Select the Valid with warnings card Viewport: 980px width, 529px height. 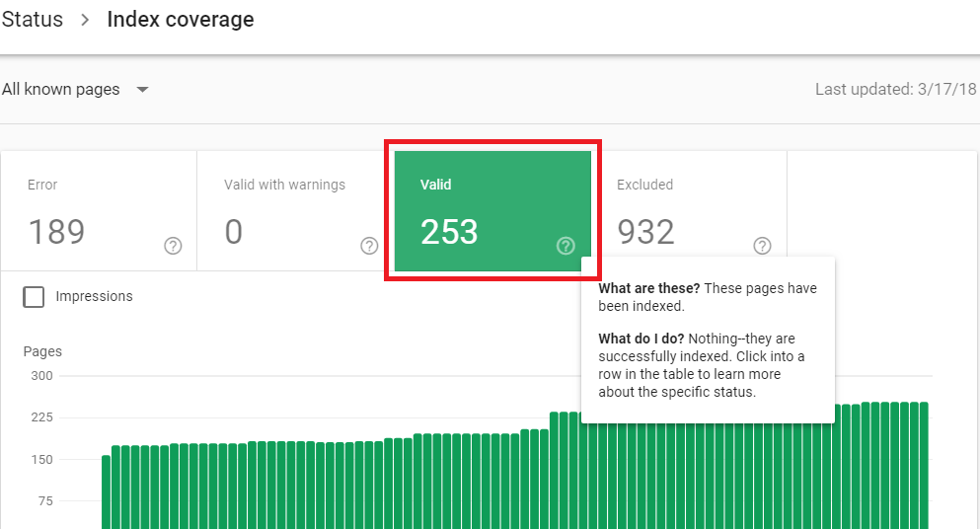point(296,211)
